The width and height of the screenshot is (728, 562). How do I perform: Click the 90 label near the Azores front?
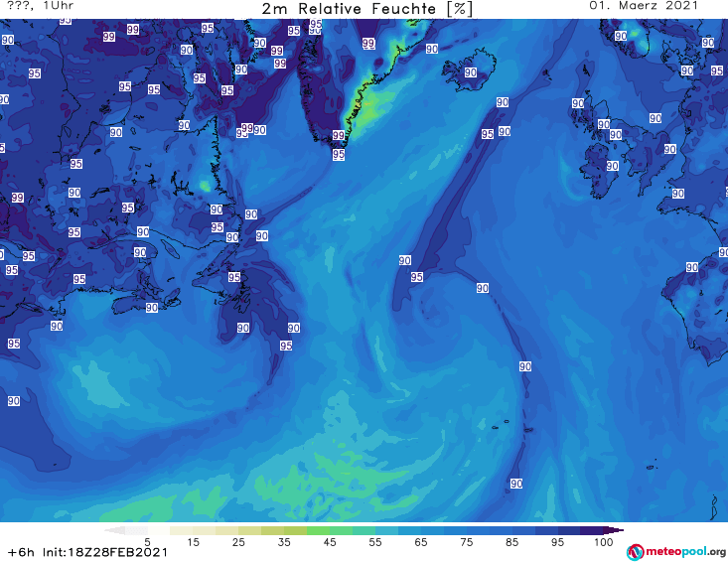(x=525, y=366)
